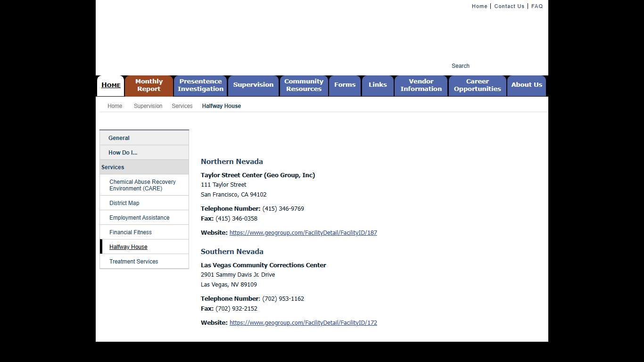The height and width of the screenshot is (362, 644).
Task: Open Employment Assistance in sidebar
Action: click(139, 218)
